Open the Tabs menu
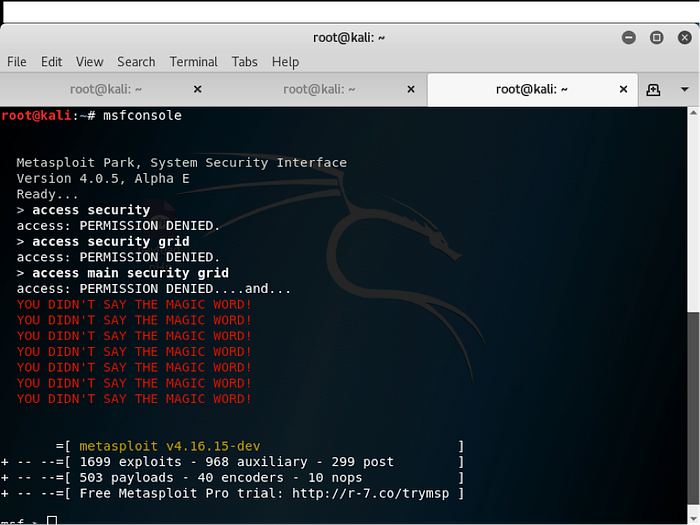 [x=244, y=62]
